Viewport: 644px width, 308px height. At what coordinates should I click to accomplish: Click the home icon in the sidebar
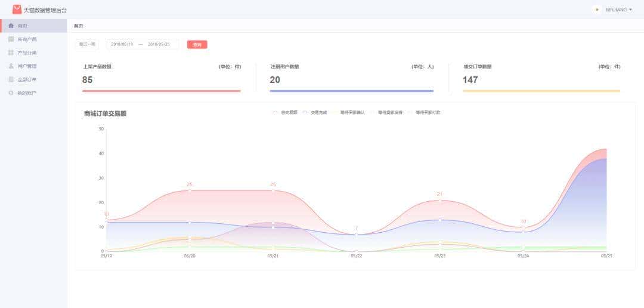11,26
